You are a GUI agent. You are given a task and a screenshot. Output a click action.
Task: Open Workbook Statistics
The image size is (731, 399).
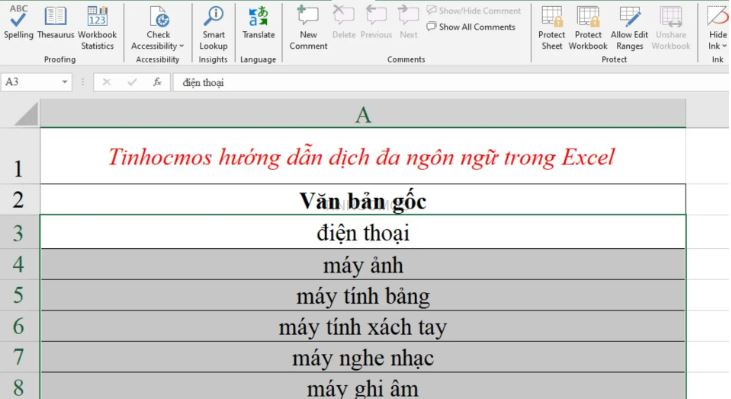point(97,28)
